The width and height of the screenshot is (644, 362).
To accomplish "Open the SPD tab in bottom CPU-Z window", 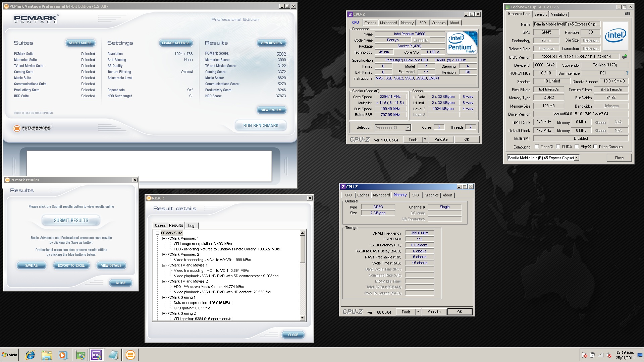I will coord(416,195).
